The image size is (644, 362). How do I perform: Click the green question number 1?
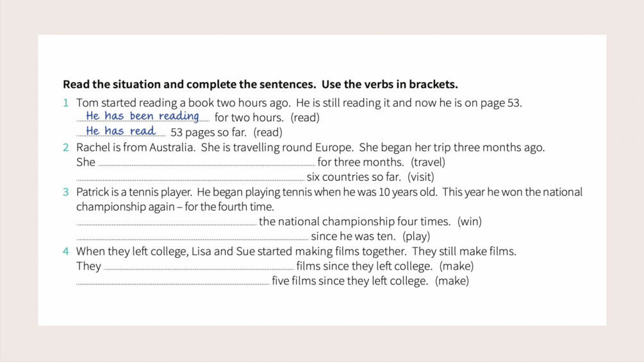click(65, 103)
